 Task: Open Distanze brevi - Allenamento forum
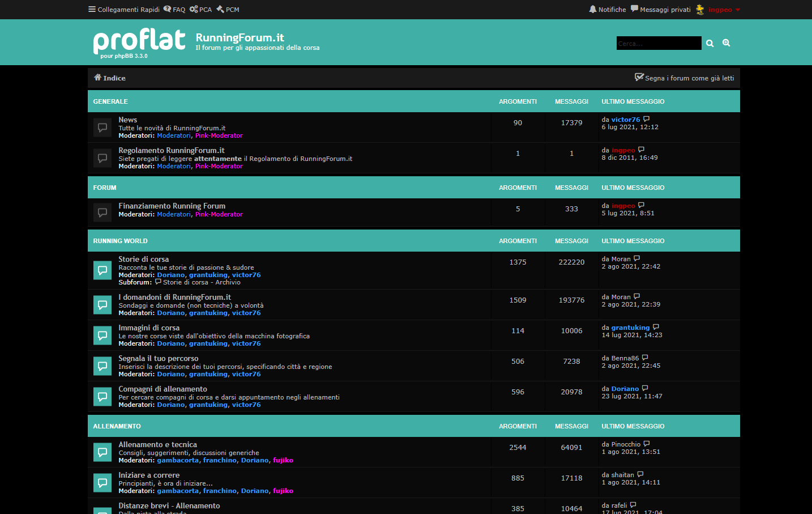169,505
